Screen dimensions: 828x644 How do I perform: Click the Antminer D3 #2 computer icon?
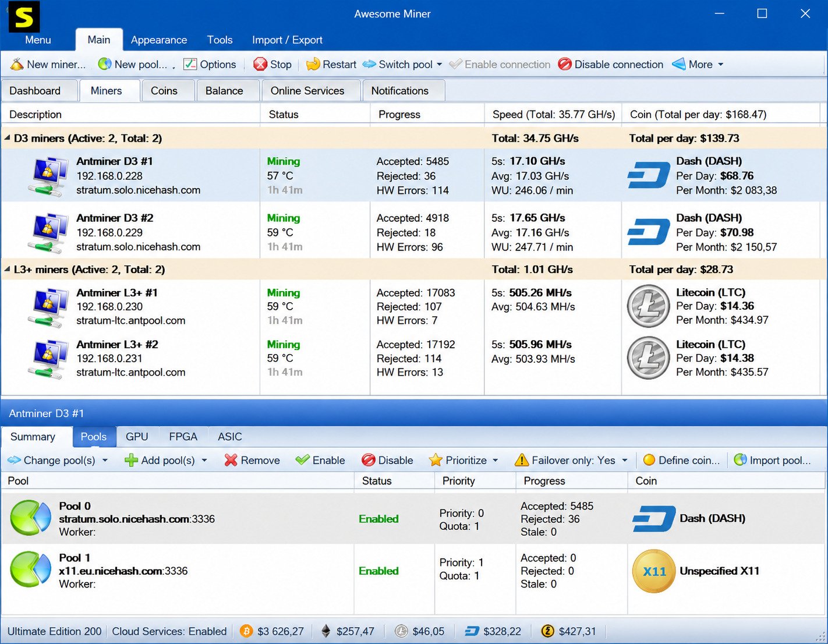coord(47,232)
